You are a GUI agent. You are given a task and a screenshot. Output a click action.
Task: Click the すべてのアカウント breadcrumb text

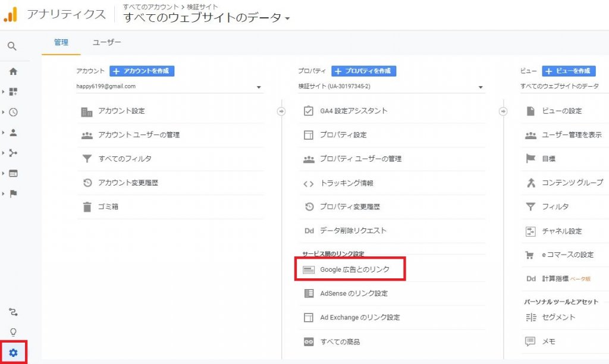click(x=150, y=7)
